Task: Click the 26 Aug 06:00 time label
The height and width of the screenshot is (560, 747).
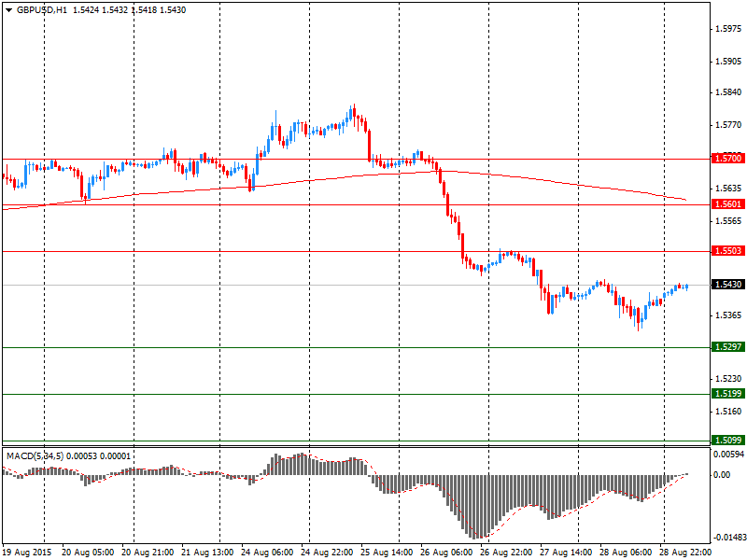Action: pyautogui.click(x=446, y=553)
